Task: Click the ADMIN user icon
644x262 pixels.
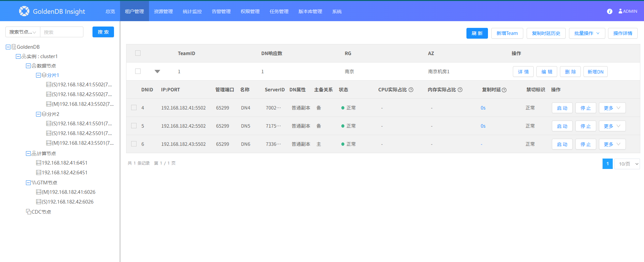Action: point(620,11)
